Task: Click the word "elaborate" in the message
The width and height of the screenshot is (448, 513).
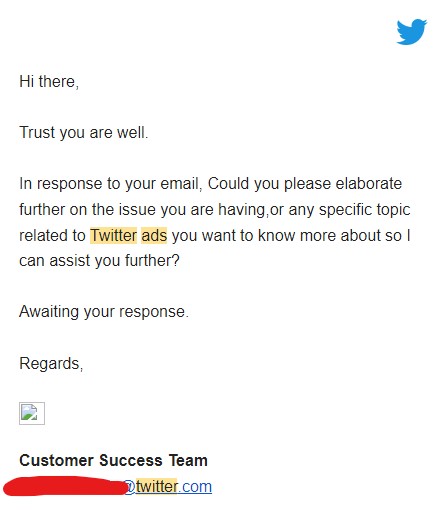Action: point(369,184)
